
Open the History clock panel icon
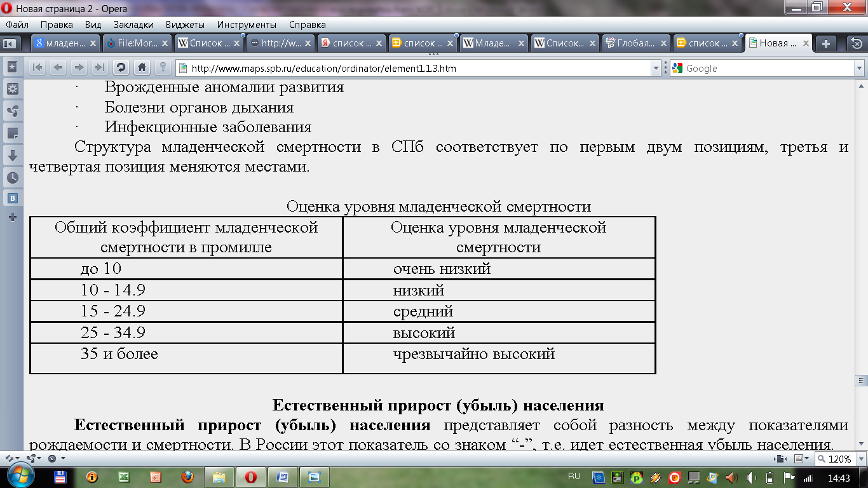point(12,177)
